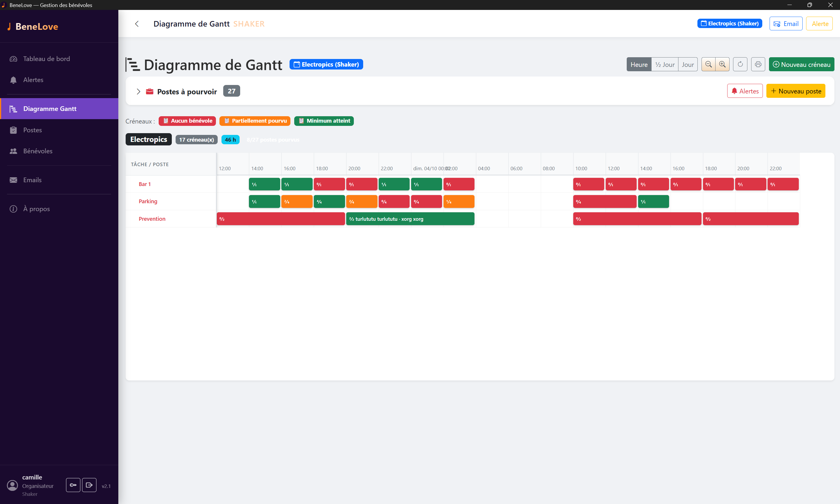Image resolution: width=840 pixels, height=504 pixels.
Task: Expand the Postes à pourvoir panel
Action: coord(138,92)
